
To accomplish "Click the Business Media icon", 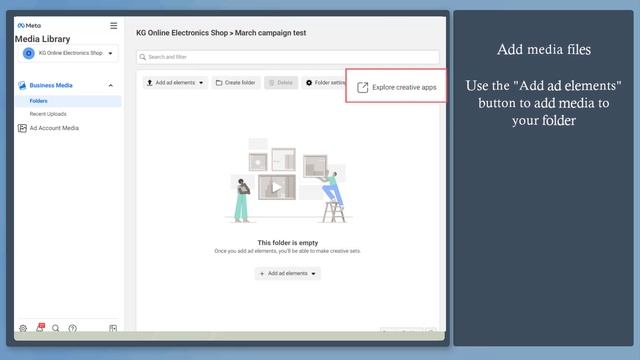I will point(22,85).
